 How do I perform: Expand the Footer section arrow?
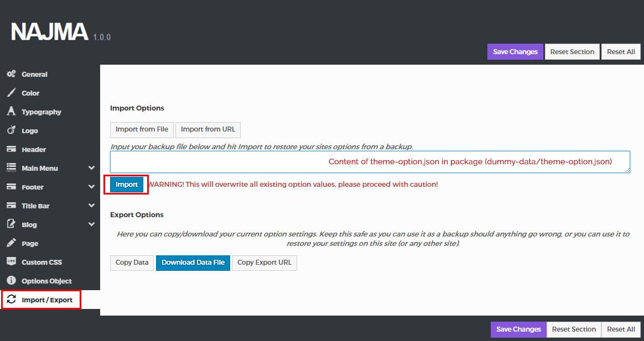coord(91,187)
